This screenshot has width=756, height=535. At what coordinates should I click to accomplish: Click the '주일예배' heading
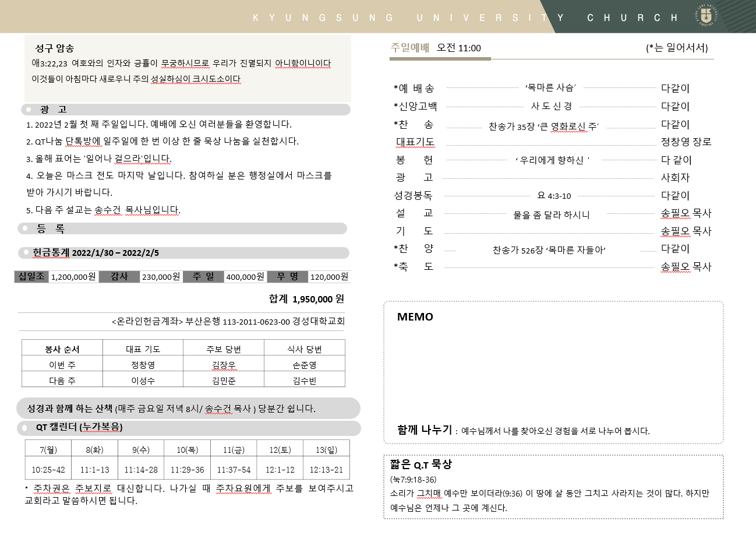click(x=409, y=48)
